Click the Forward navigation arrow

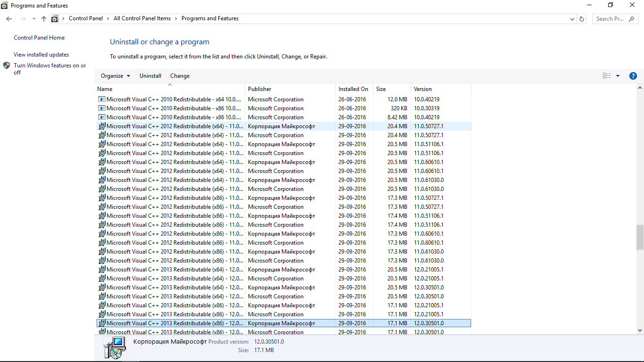[x=23, y=19]
